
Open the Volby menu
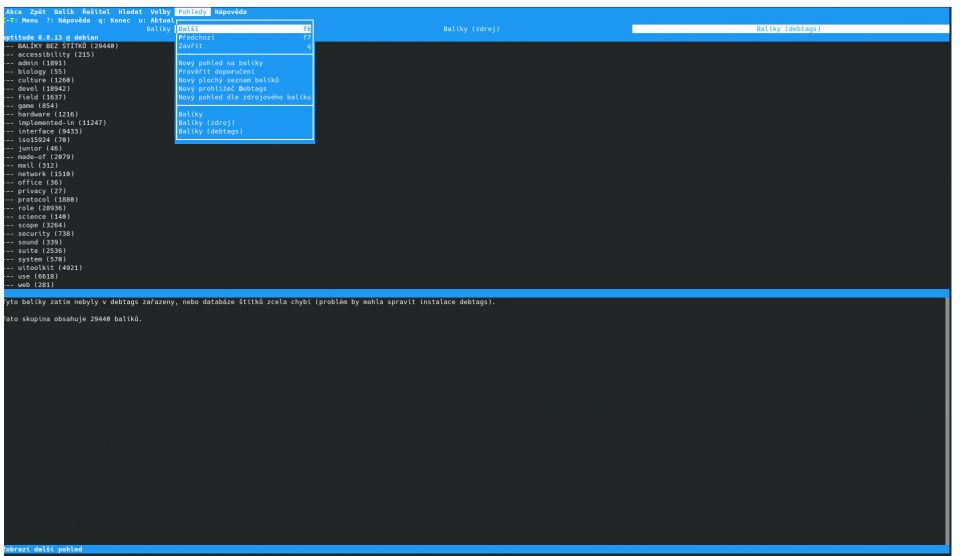160,12
